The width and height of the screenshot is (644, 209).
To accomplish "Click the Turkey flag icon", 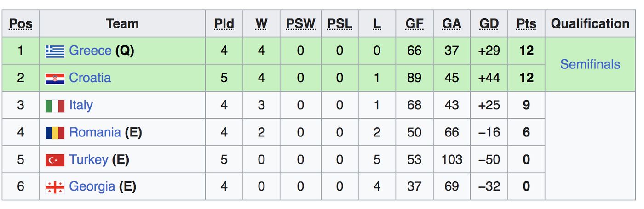I will [x=55, y=160].
